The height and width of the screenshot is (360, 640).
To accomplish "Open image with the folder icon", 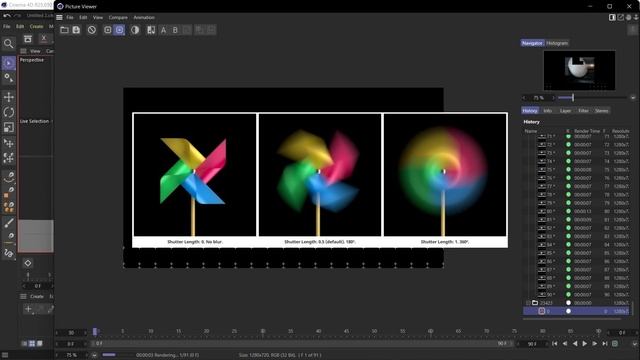I will pyautogui.click(x=64, y=30).
